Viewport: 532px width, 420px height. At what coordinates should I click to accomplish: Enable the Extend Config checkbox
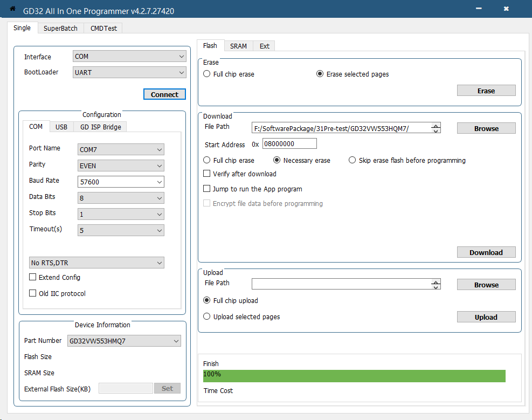click(33, 277)
